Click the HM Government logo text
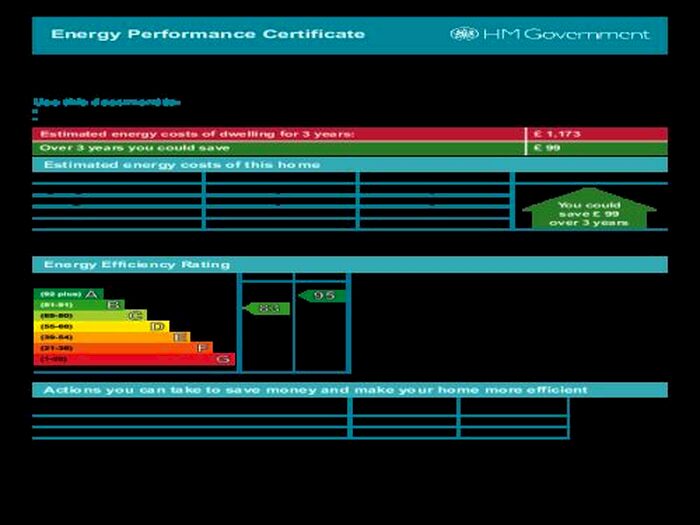The image size is (700, 525). click(565, 34)
